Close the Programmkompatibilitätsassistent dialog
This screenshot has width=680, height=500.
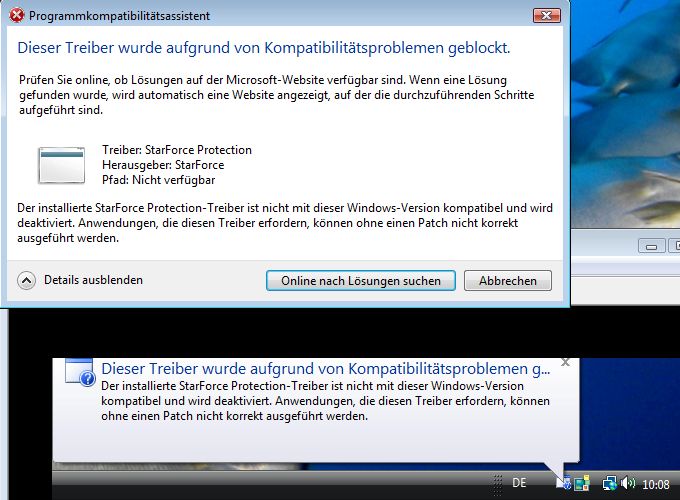pyautogui.click(x=546, y=16)
